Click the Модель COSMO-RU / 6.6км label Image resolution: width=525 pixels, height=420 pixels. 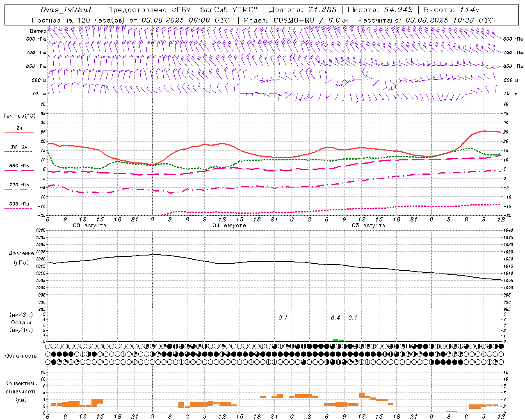(x=295, y=20)
